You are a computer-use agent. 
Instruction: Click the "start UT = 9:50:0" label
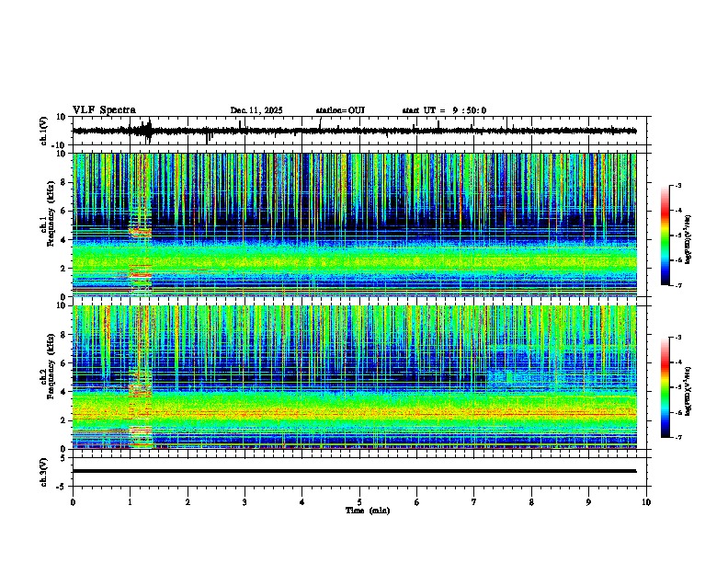click(x=444, y=110)
